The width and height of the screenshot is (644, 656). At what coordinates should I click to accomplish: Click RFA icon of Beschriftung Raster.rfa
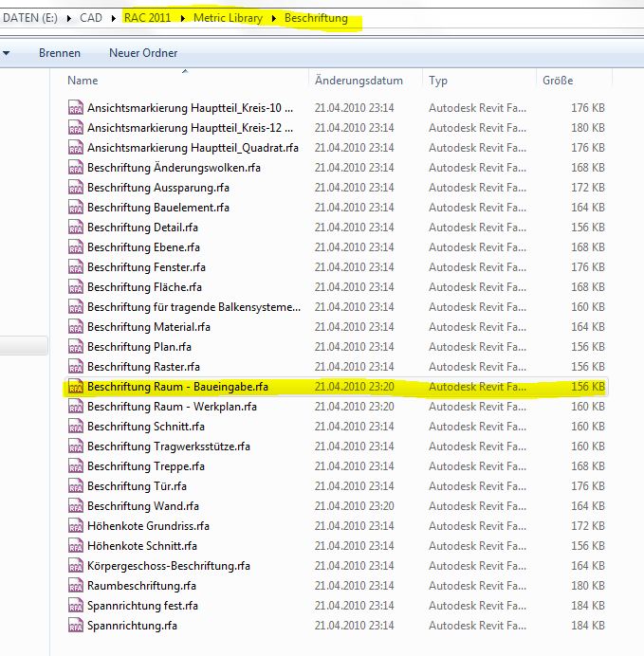click(x=75, y=367)
